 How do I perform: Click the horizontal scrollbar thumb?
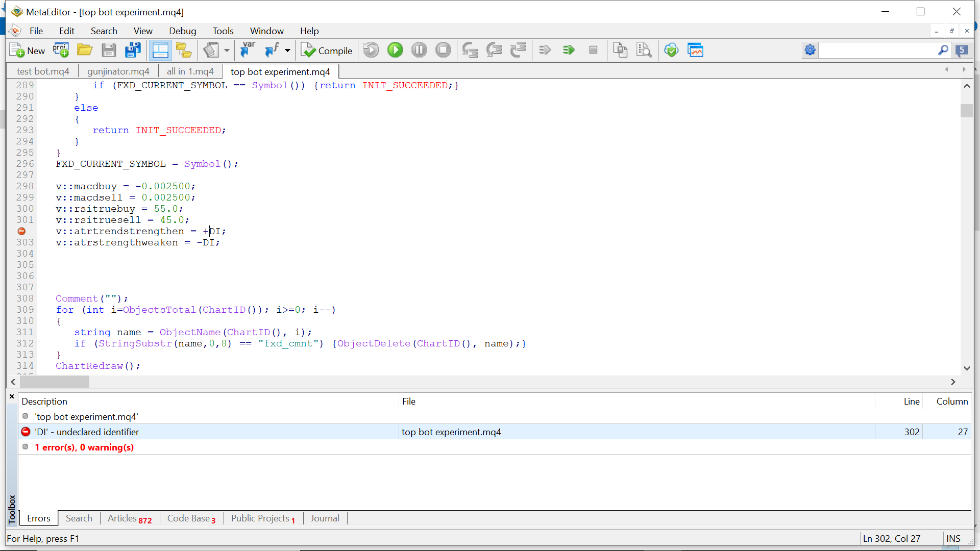[x=54, y=382]
